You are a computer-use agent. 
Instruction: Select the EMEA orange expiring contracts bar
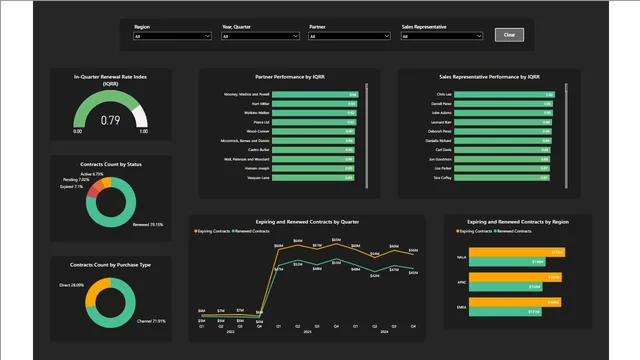(515, 302)
